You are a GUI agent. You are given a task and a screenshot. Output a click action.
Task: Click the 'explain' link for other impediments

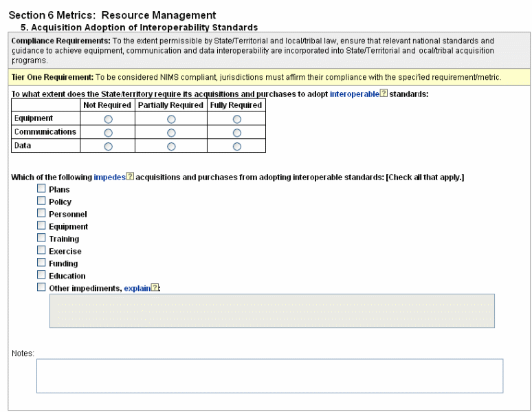(137, 288)
